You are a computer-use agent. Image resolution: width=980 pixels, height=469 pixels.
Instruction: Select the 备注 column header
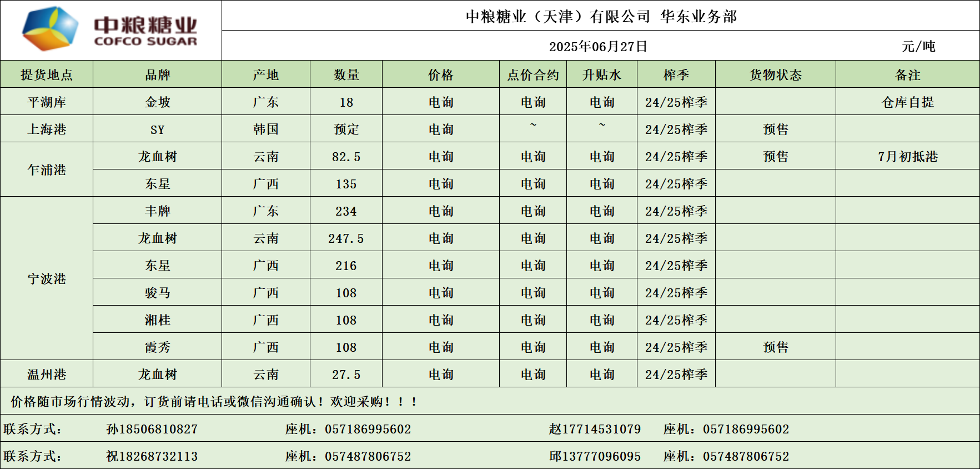tap(907, 74)
